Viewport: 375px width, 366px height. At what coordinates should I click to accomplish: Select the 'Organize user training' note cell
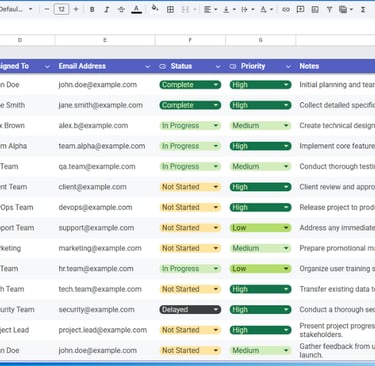(x=335, y=269)
